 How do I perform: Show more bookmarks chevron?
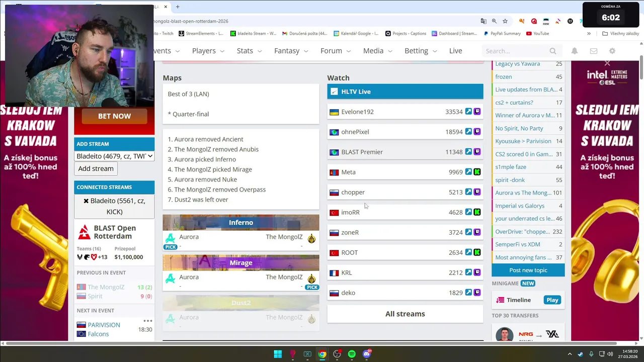coord(589,34)
